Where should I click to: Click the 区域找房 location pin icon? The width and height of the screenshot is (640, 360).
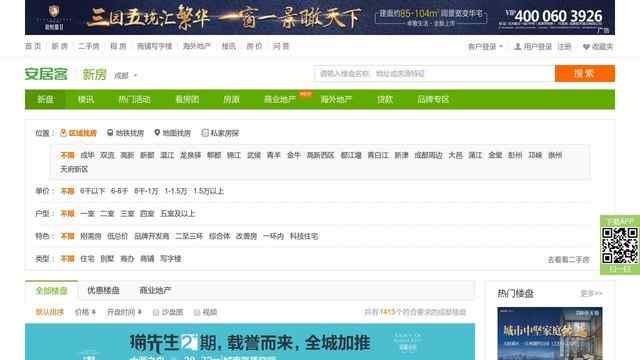[63, 133]
